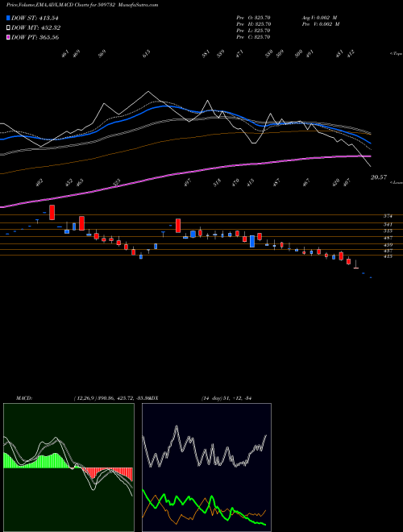Click the 541 price level label

[388, 224]
